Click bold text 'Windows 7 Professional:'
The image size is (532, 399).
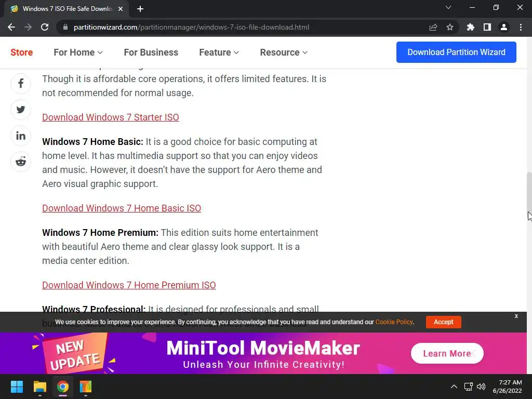tap(94, 309)
